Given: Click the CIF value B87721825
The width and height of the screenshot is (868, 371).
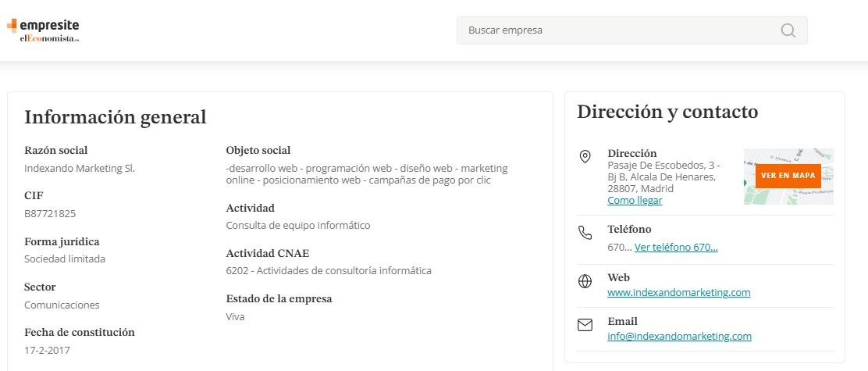Looking at the screenshot, I should [50, 213].
